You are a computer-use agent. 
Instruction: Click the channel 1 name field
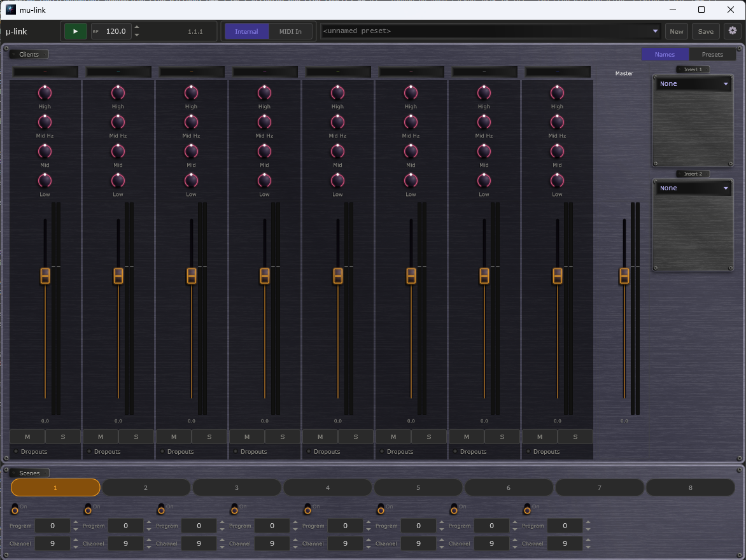click(45, 71)
